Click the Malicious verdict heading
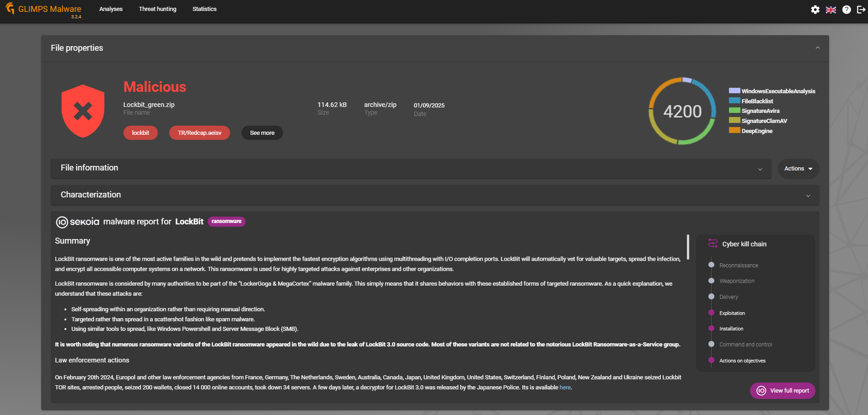 pos(155,87)
